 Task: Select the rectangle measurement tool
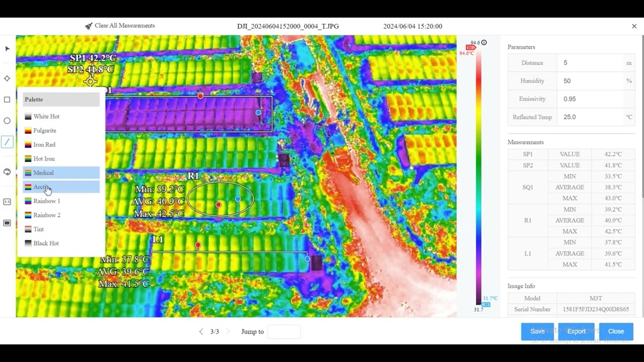pos(7,100)
